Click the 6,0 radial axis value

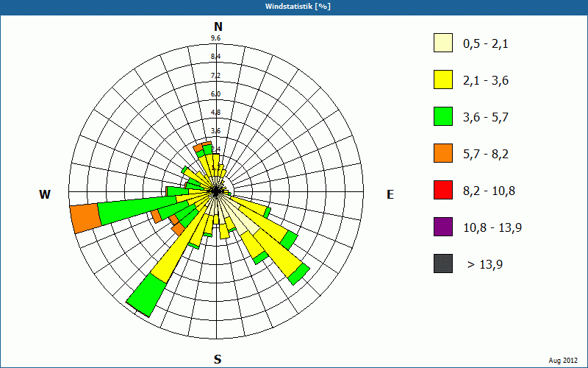click(x=215, y=94)
